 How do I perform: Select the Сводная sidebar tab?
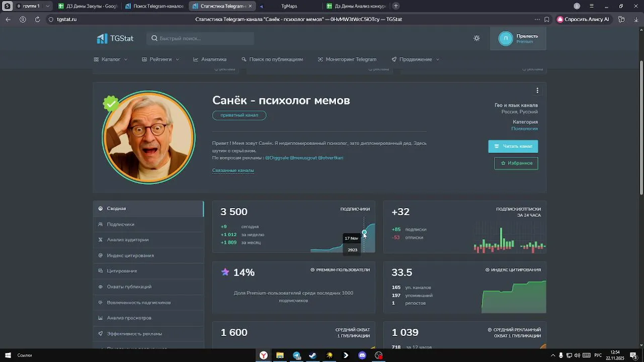148,209
